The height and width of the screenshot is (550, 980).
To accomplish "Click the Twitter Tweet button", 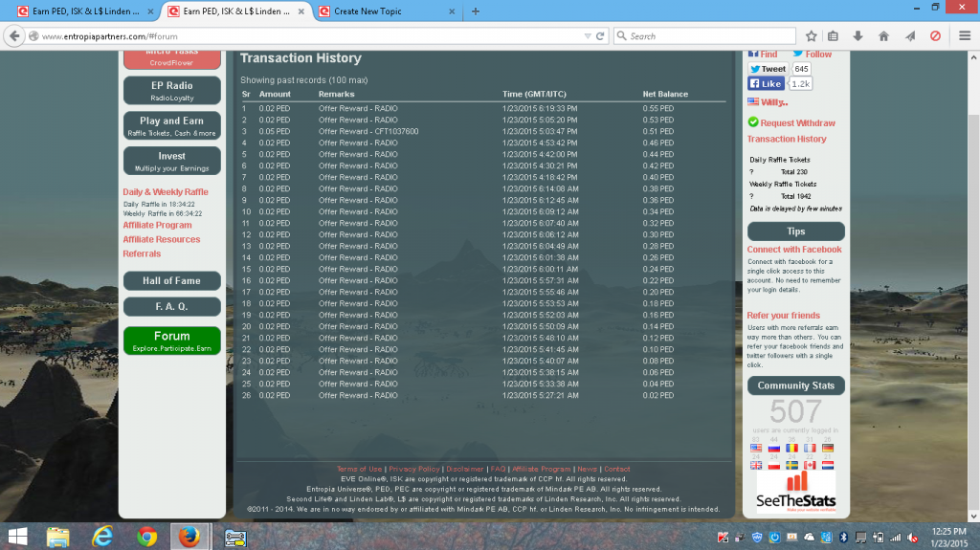I will pos(768,69).
